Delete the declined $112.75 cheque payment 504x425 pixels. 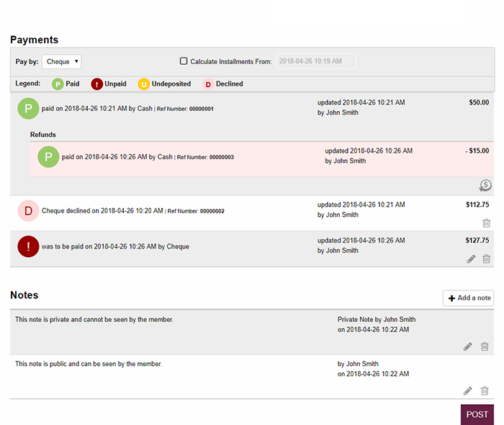pos(486,223)
